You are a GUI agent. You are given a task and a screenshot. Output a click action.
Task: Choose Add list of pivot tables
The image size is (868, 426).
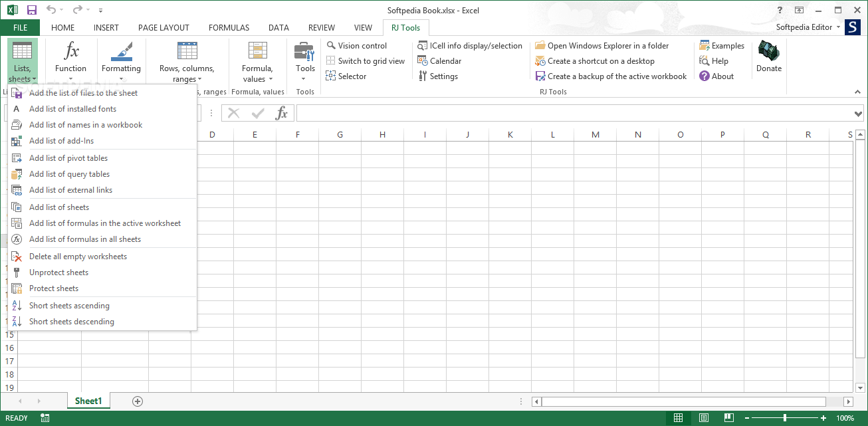coord(103,158)
